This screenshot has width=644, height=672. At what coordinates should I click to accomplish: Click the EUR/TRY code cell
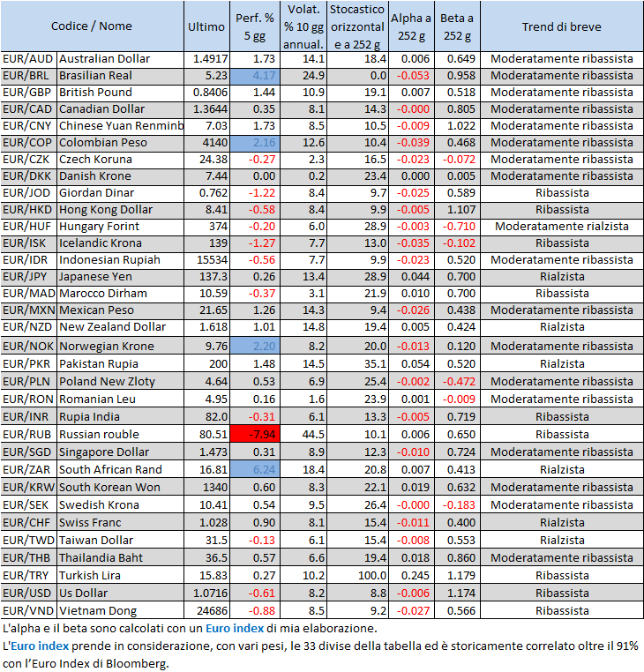[29, 575]
